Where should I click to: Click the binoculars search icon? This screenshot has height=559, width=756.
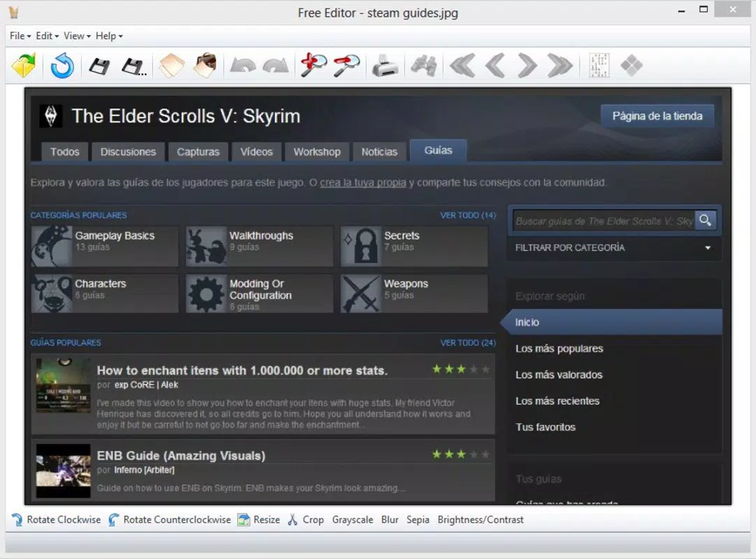point(424,66)
